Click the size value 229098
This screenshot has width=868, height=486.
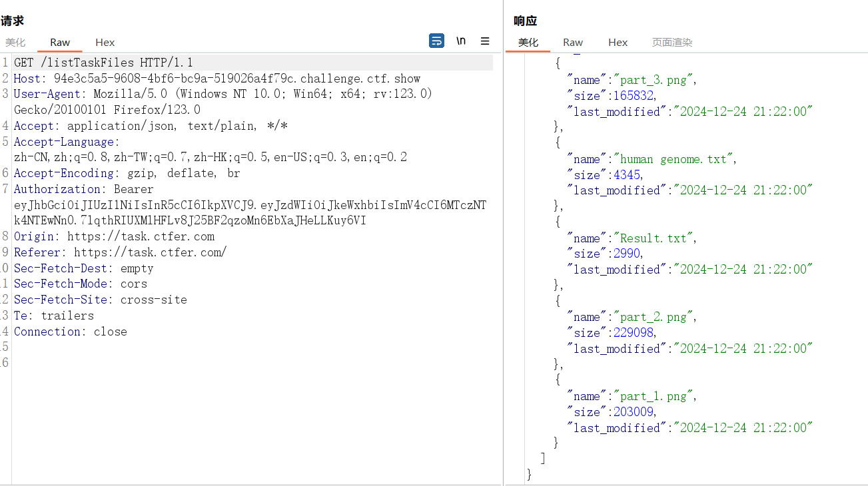point(634,333)
